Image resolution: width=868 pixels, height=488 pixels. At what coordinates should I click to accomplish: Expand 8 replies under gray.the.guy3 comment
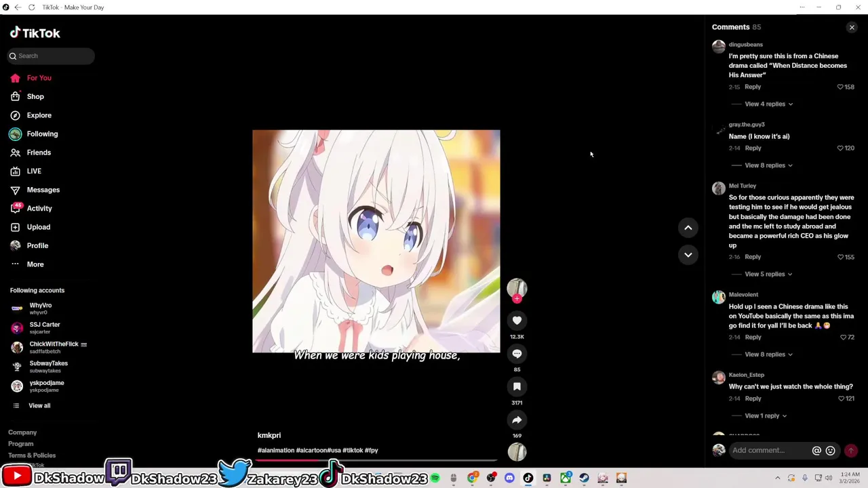[x=768, y=165]
